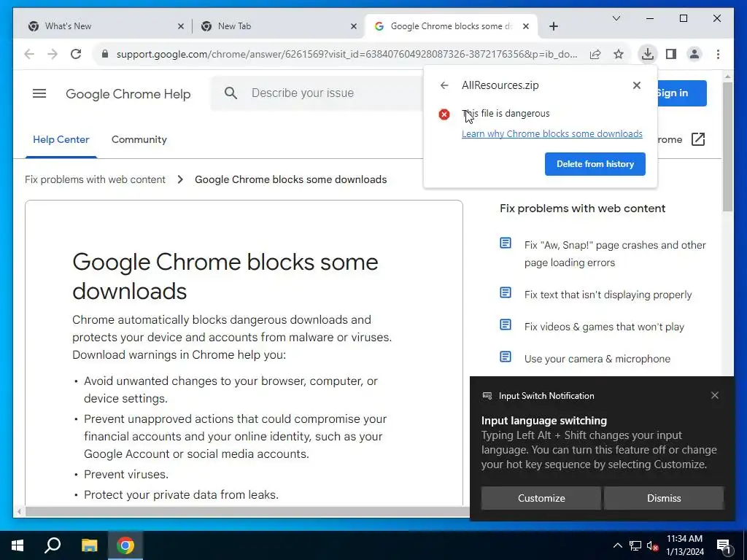Click the padlock site info icon
747x560 pixels.
click(x=105, y=54)
